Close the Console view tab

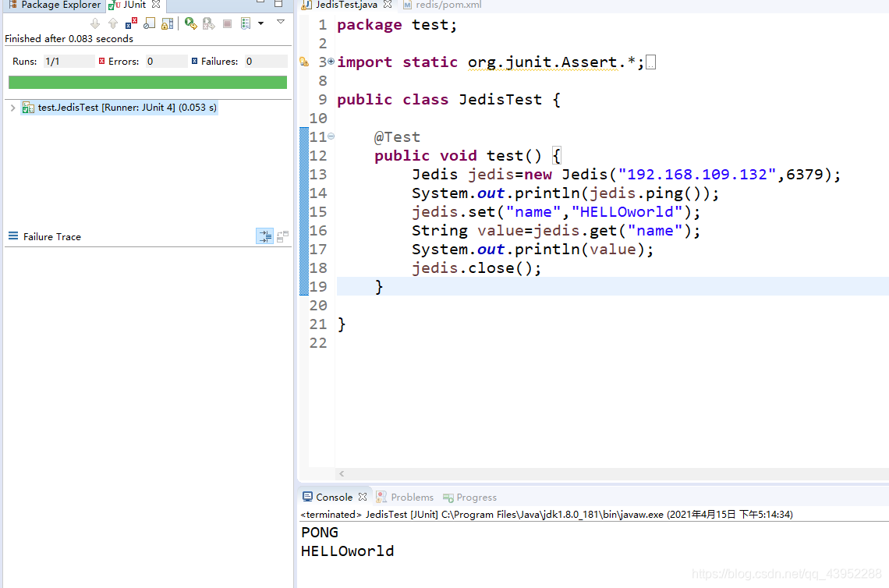tap(363, 497)
